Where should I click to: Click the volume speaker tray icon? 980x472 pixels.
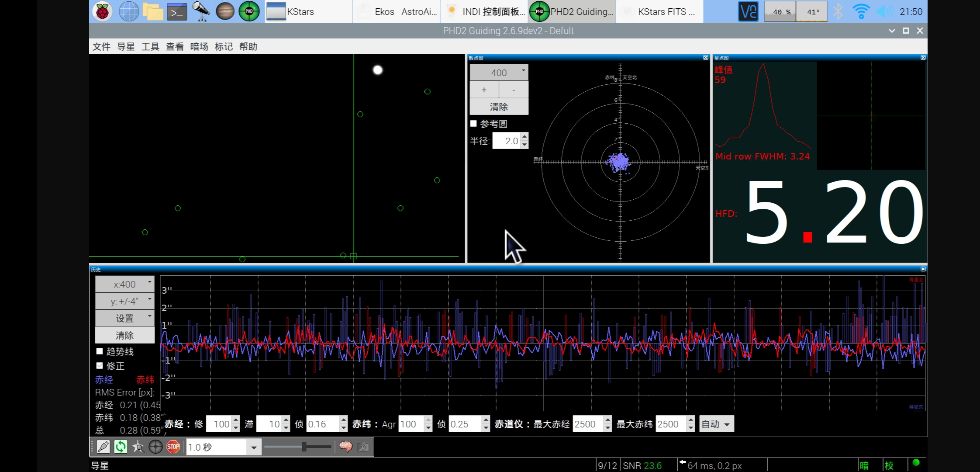click(885, 11)
